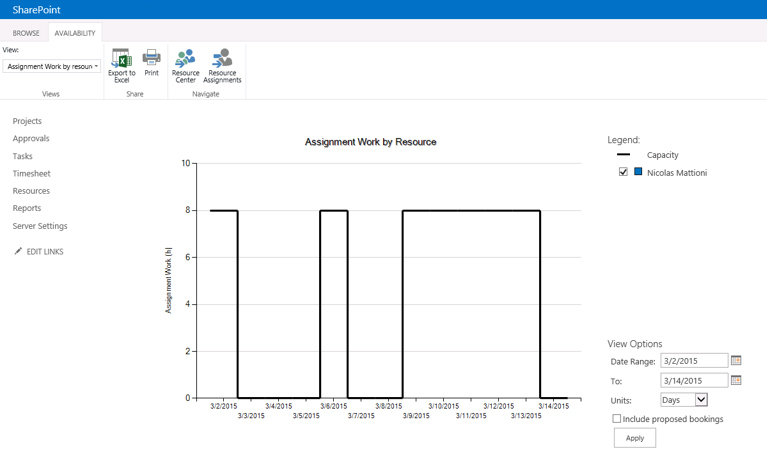Uncheck the Nicolas Mattioni legend checkbox
Screen dimensions: 767x467
[623, 172]
